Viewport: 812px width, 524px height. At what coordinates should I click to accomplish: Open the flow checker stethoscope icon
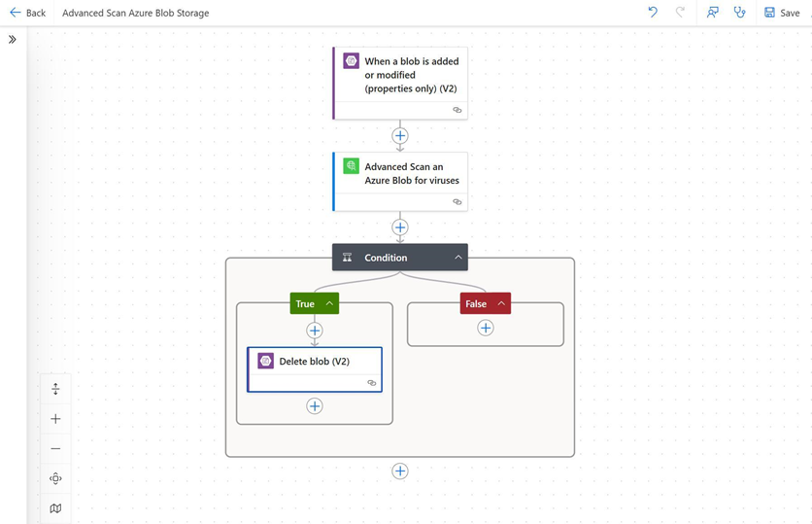[x=739, y=12]
